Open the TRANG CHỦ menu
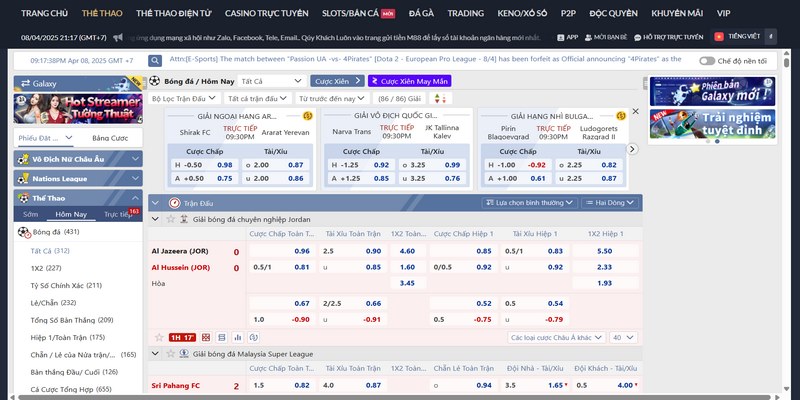This screenshot has width=800, height=400. (x=44, y=13)
